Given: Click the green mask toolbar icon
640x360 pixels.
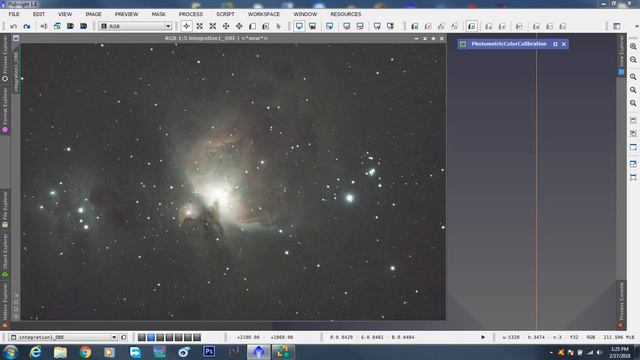Looking at the screenshot, I should 415,26.
